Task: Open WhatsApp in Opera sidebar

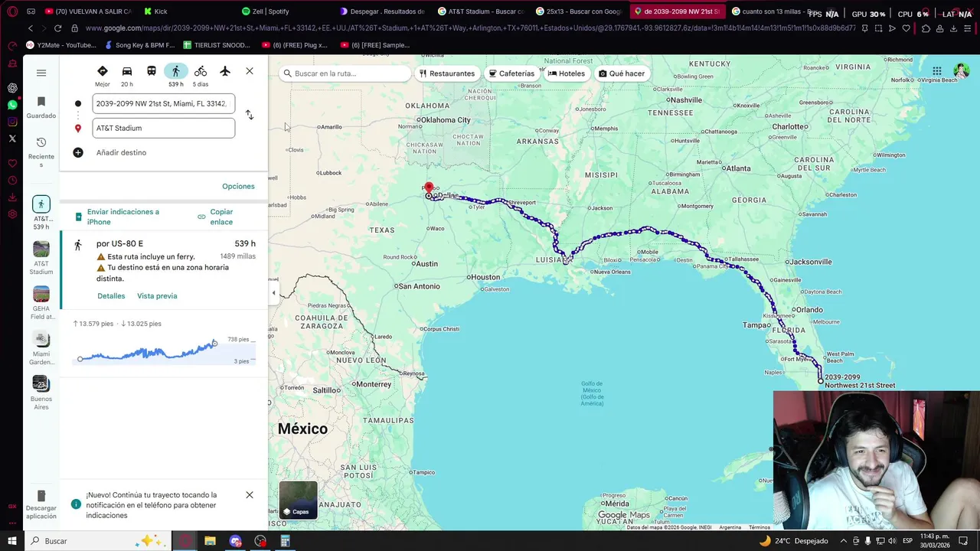Action: coord(12,105)
